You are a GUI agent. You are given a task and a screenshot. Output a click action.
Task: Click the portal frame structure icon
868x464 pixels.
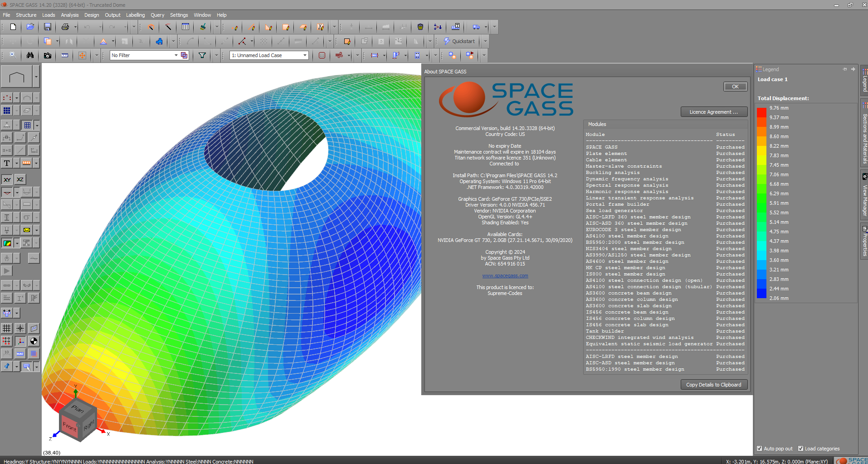[x=17, y=77]
